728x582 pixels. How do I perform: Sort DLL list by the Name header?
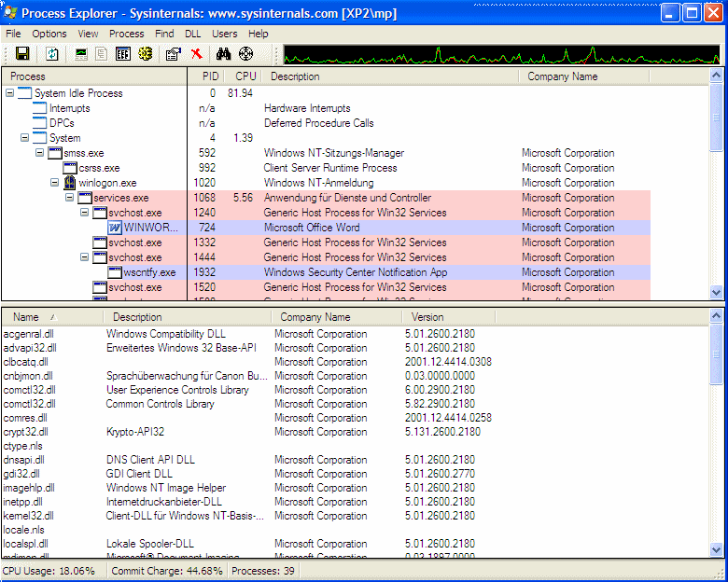point(52,317)
